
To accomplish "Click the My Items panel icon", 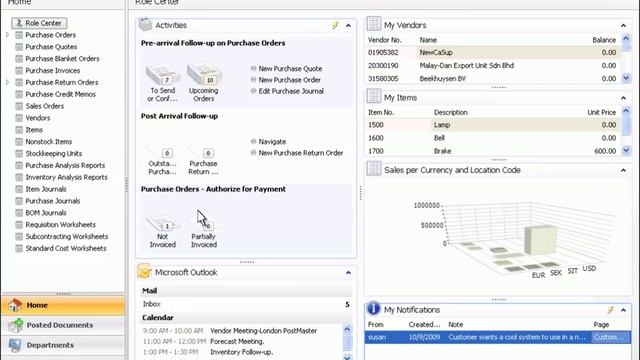I will point(373,96).
